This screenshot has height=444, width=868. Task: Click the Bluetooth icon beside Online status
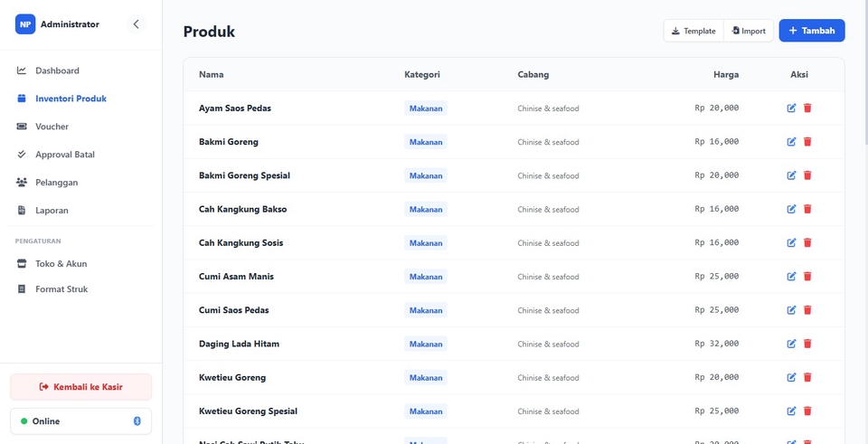pyautogui.click(x=137, y=421)
